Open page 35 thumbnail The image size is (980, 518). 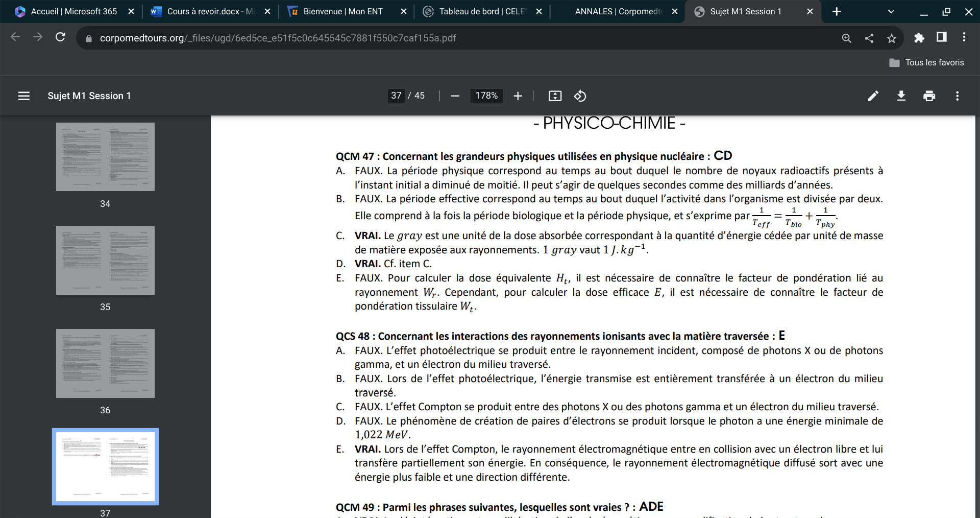tap(105, 260)
